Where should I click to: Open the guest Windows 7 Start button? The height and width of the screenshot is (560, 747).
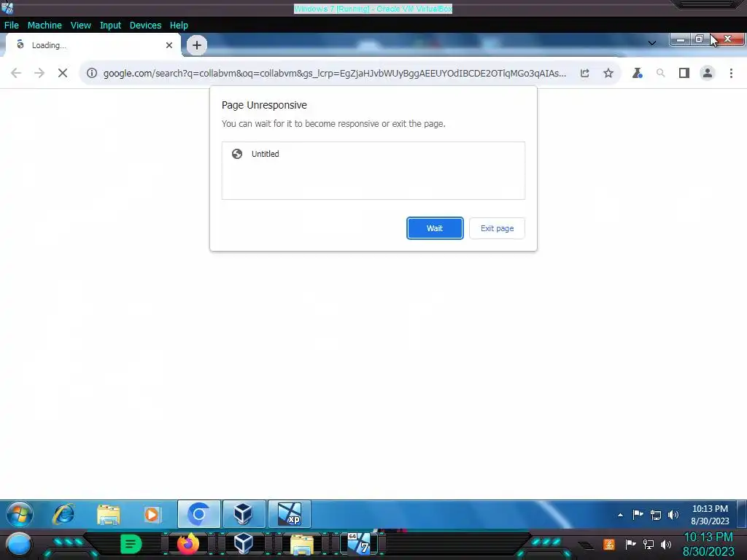(x=20, y=514)
